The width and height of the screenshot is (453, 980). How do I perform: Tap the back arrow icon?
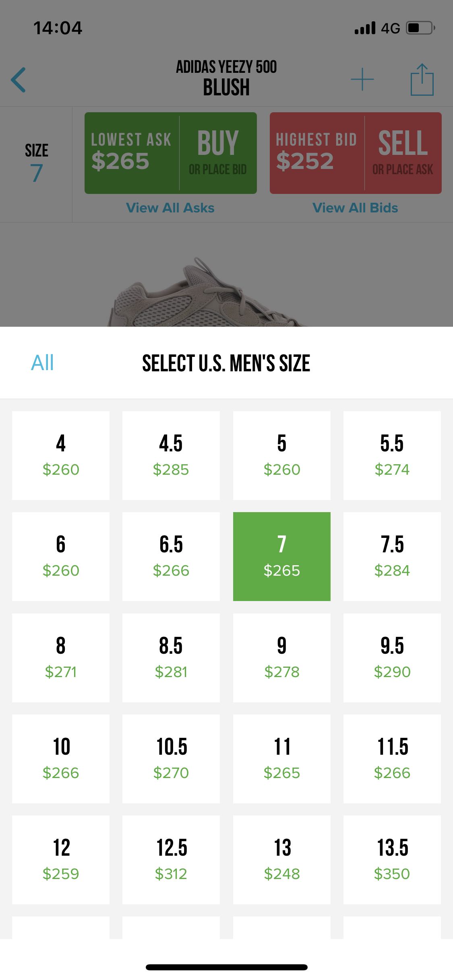coord(19,80)
